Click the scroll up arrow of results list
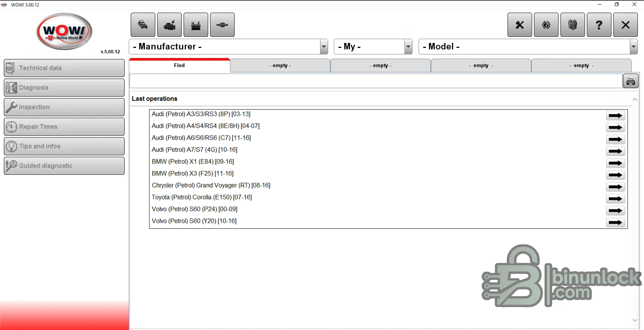The width and height of the screenshot is (644, 330). [635, 99]
